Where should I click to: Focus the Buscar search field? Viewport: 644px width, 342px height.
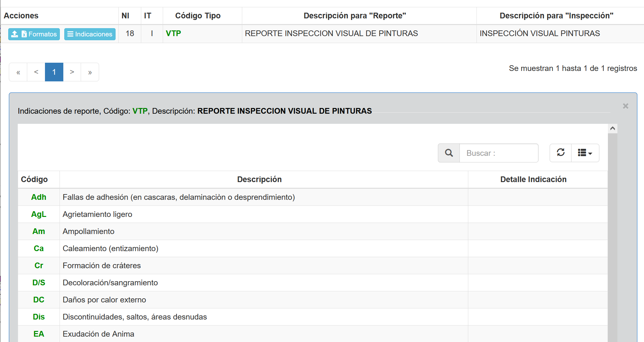click(x=499, y=153)
